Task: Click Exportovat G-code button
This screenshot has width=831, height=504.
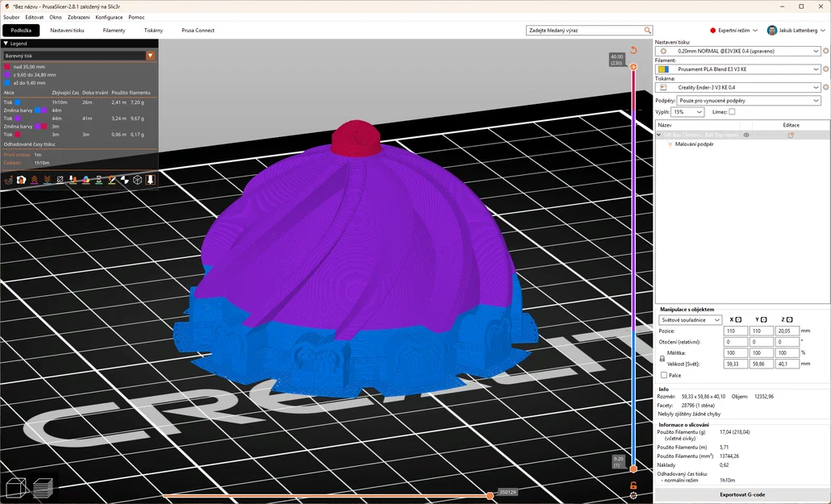Action: (x=742, y=494)
